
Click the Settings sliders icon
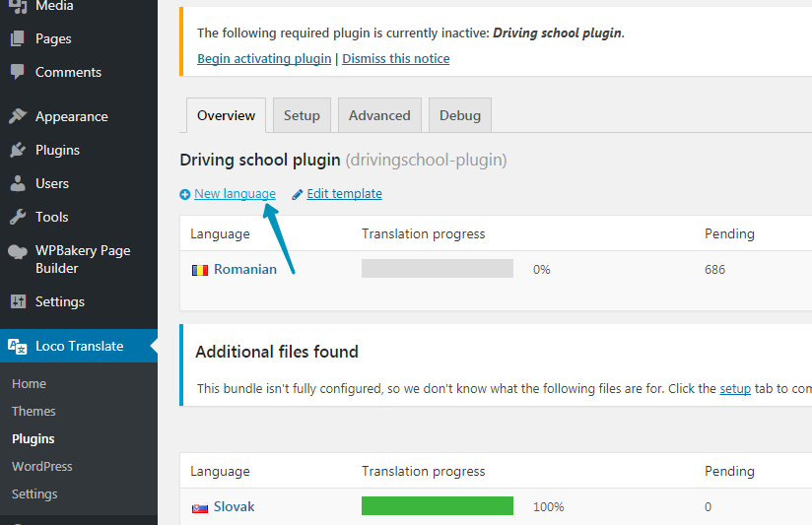(17, 301)
